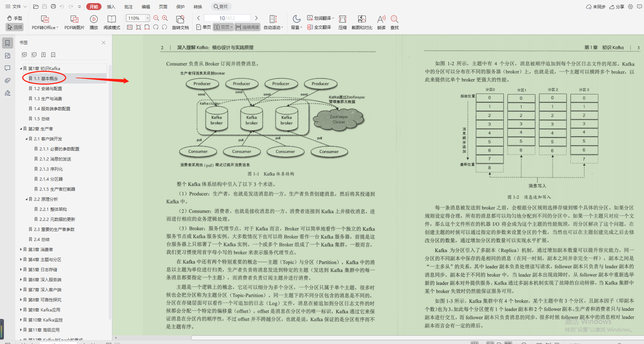Click 分享 share button
The width and height of the screenshot is (644, 344).
617,7
